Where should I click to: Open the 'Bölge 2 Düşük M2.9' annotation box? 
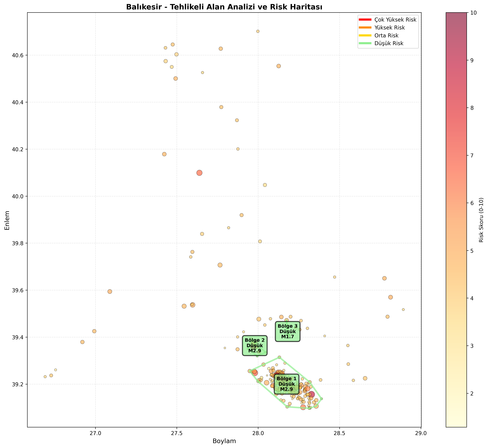pyautogui.click(x=255, y=346)
